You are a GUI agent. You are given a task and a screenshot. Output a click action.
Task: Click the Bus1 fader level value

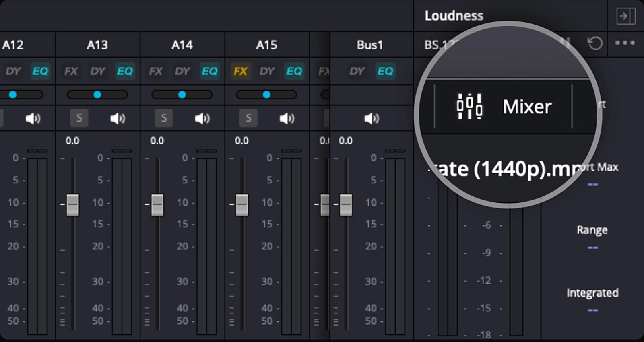click(345, 141)
